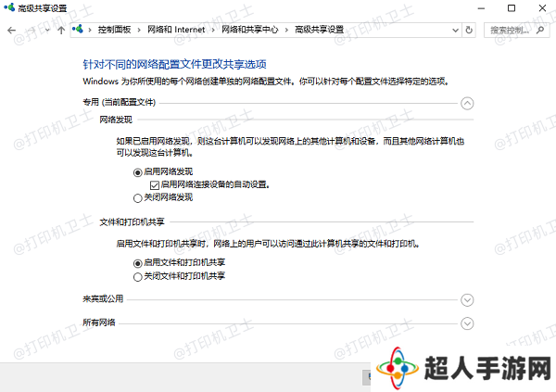Expand the 所有网络 section
Screen dimensions: 556x392
pyautogui.click(x=467, y=322)
